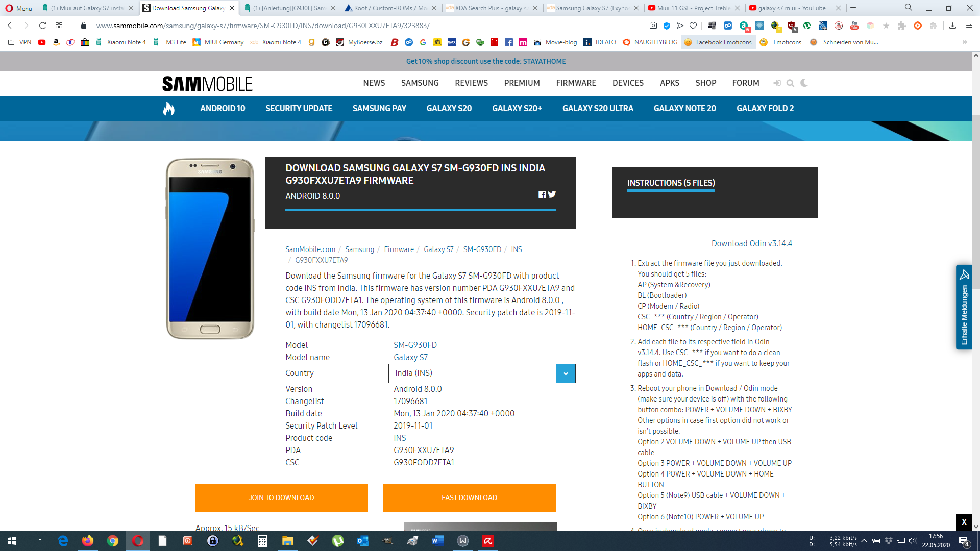
Task: Open the NEWS menu item
Action: [x=374, y=83]
